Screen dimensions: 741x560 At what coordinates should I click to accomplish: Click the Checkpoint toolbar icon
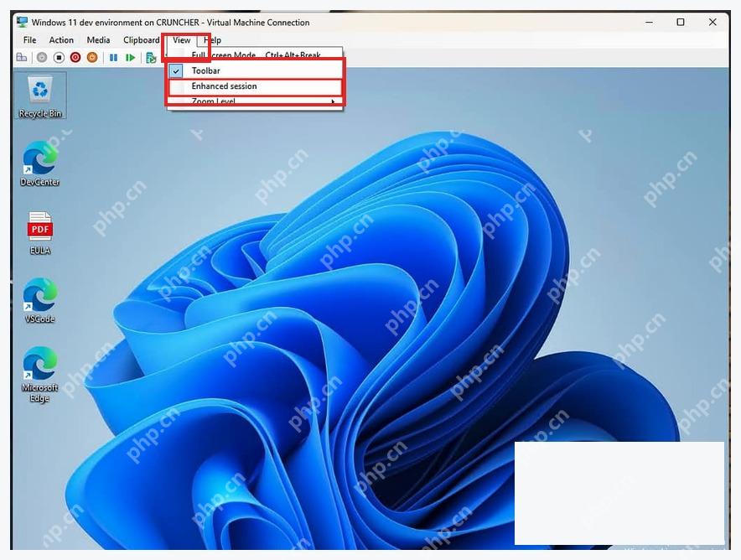click(x=151, y=58)
